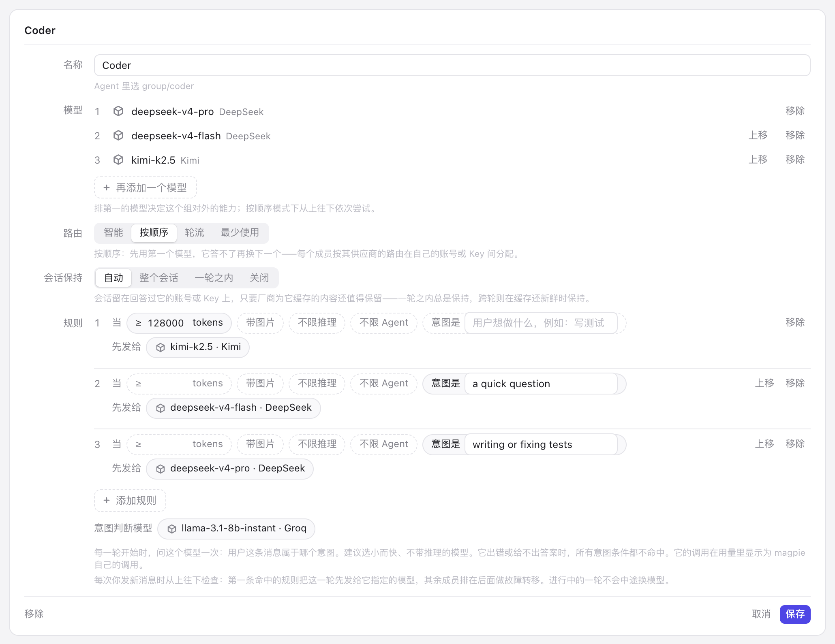
Task: Move kimi-k2.5 model up
Action: [758, 160]
